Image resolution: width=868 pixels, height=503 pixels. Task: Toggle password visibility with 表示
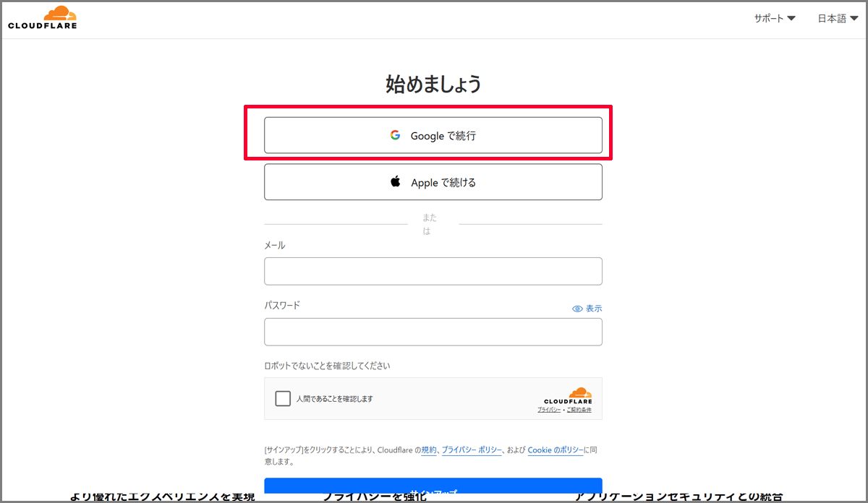click(587, 309)
